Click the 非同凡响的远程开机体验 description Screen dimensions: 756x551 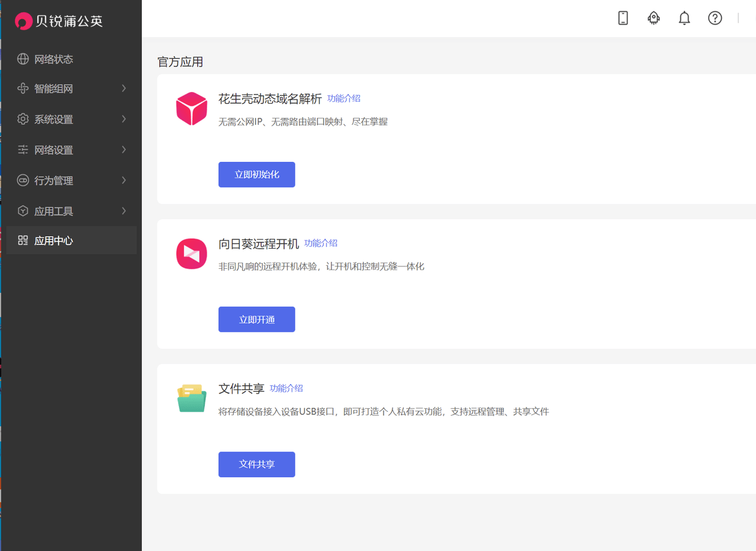coord(321,266)
